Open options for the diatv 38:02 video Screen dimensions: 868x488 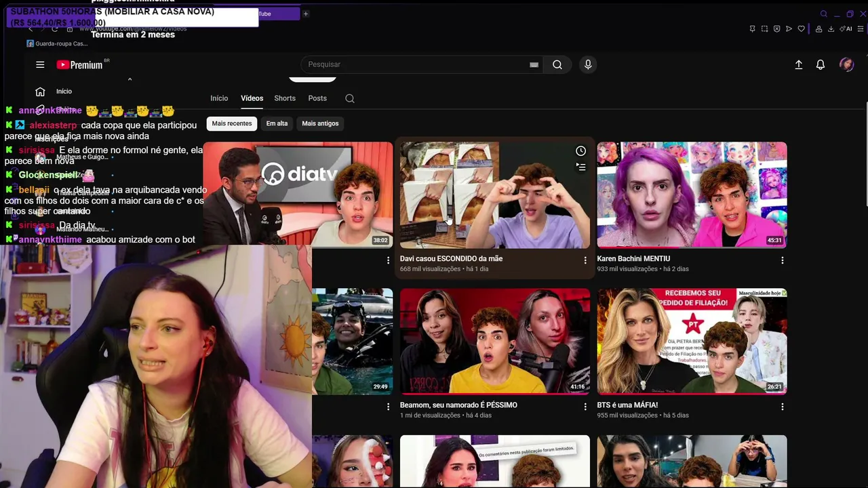click(388, 260)
